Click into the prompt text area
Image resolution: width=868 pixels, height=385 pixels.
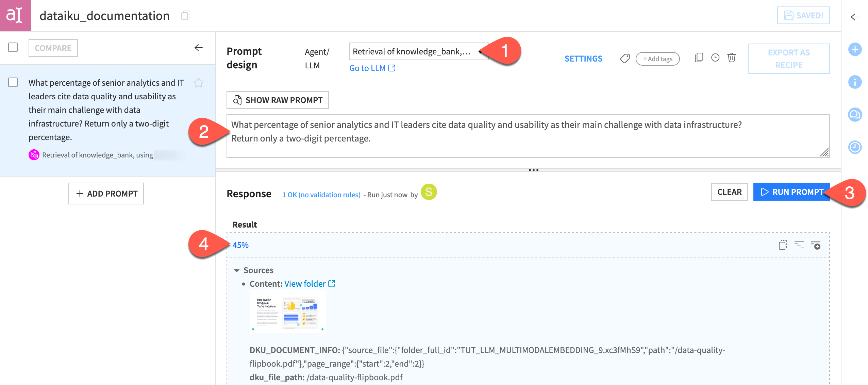click(528, 136)
